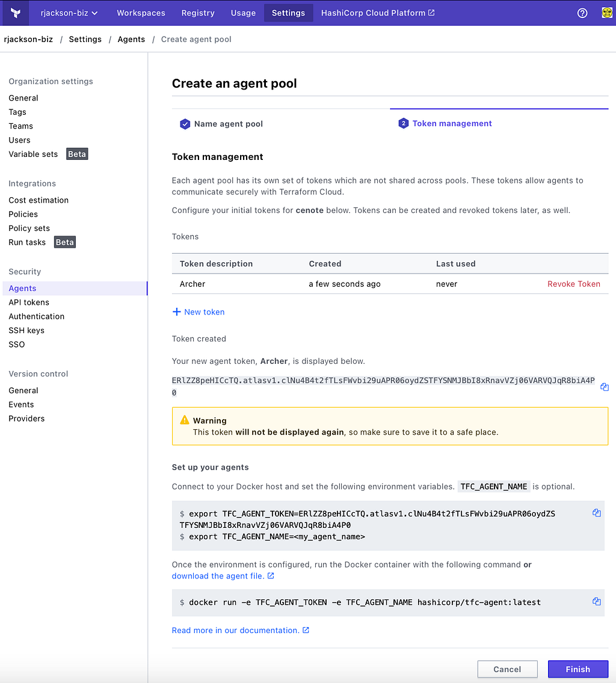Open HashiCorp Cloud Platform link
Image resolution: width=616 pixels, height=683 pixels.
tap(378, 13)
